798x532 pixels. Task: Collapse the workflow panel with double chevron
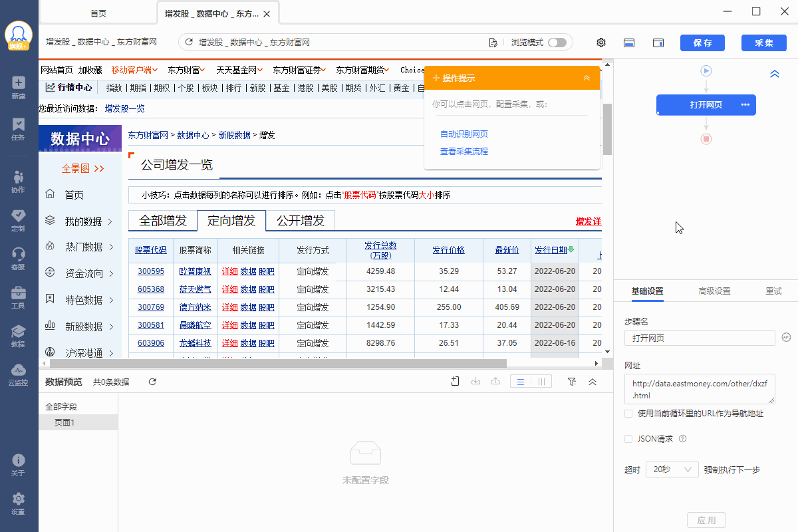click(775, 74)
